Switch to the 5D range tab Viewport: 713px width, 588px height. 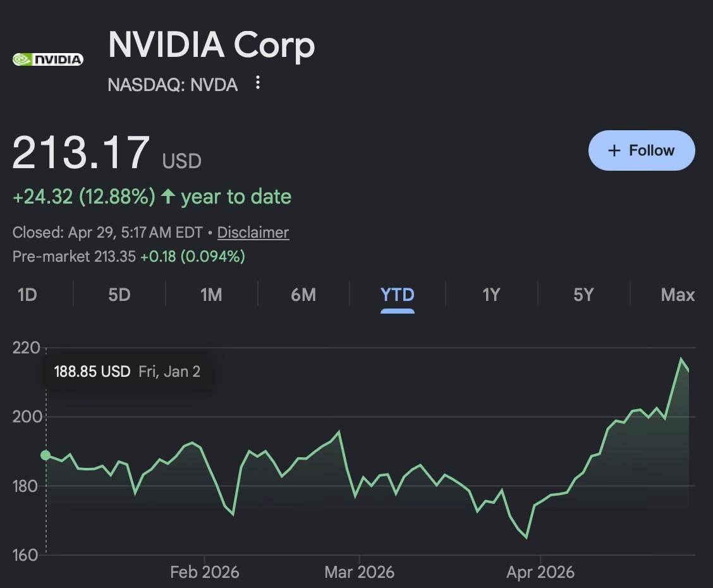119,295
